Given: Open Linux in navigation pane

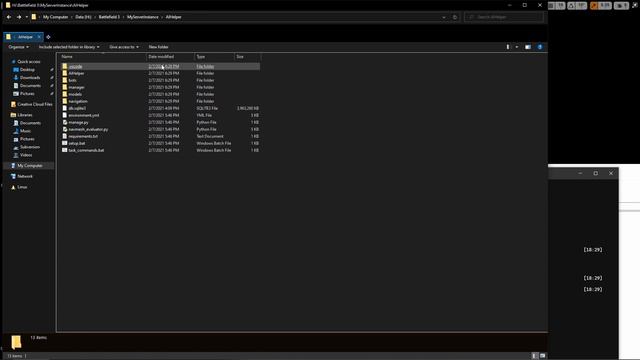Looking at the screenshot, I should point(22,187).
